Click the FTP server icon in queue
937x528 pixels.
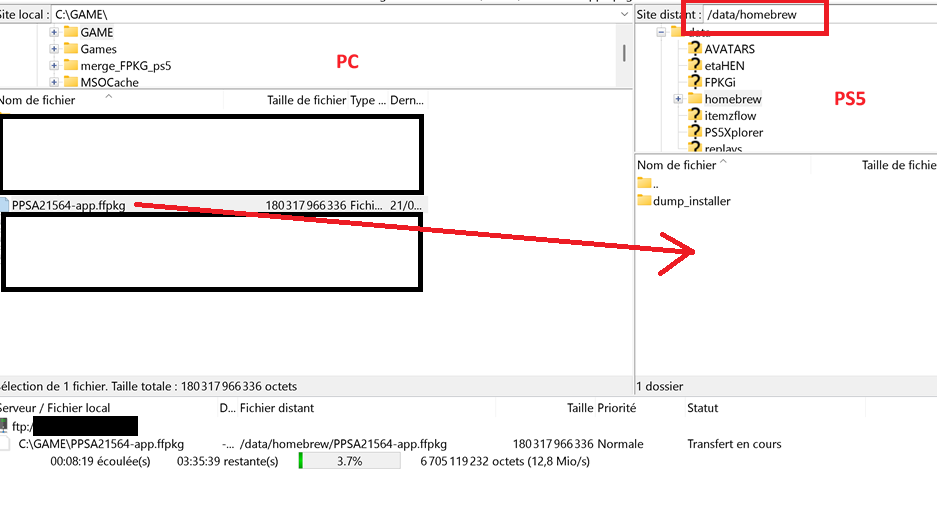pyautogui.click(x=4, y=426)
